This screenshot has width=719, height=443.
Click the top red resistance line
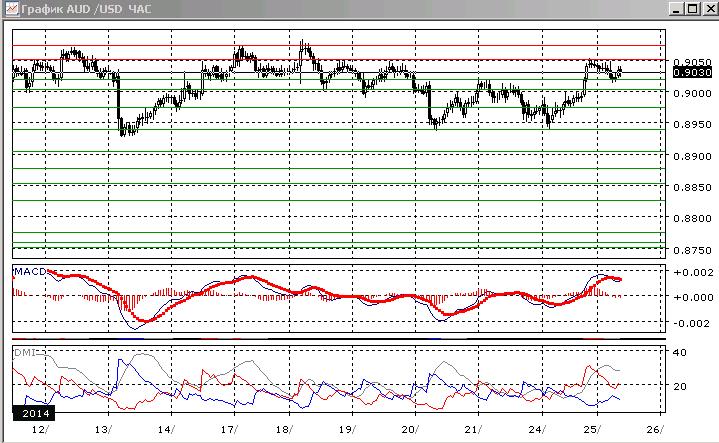pyautogui.click(x=339, y=46)
